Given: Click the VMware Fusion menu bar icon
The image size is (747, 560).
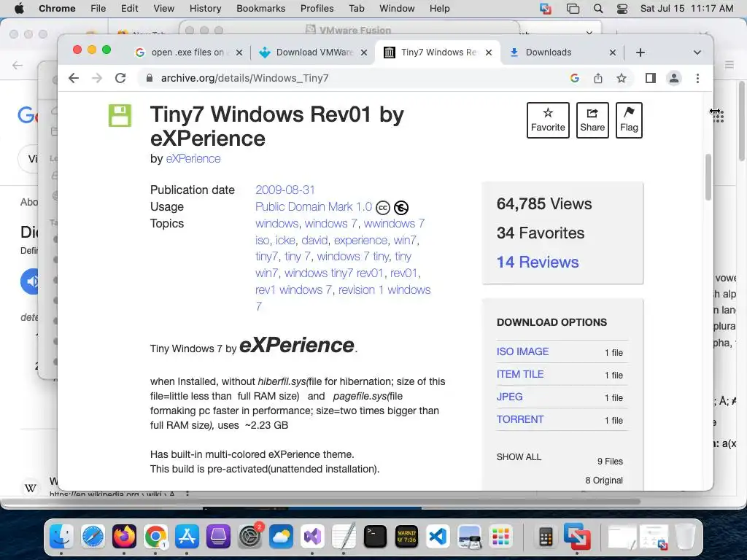Looking at the screenshot, I should (x=546, y=9).
